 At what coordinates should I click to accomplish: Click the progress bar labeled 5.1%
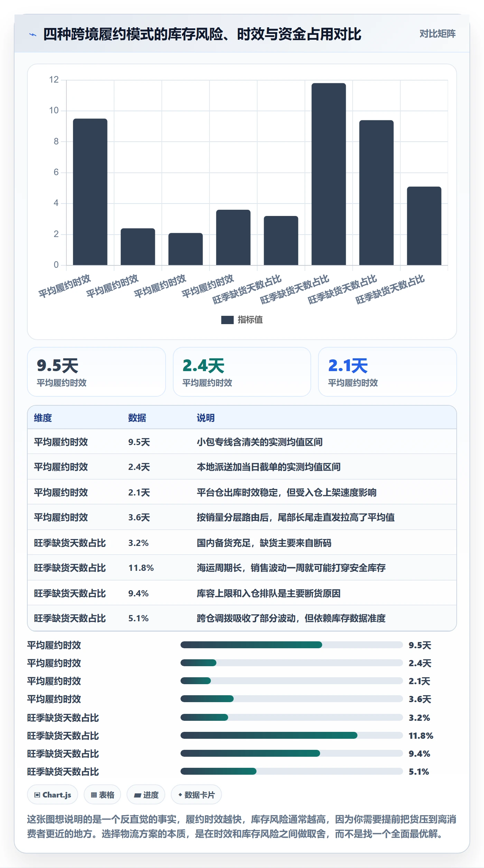pos(291,771)
